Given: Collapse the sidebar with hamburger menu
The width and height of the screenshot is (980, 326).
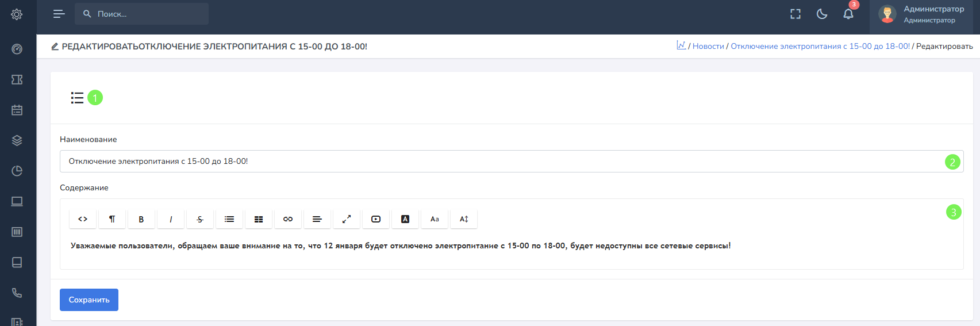Looking at the screenshot, I should point(59,14).
